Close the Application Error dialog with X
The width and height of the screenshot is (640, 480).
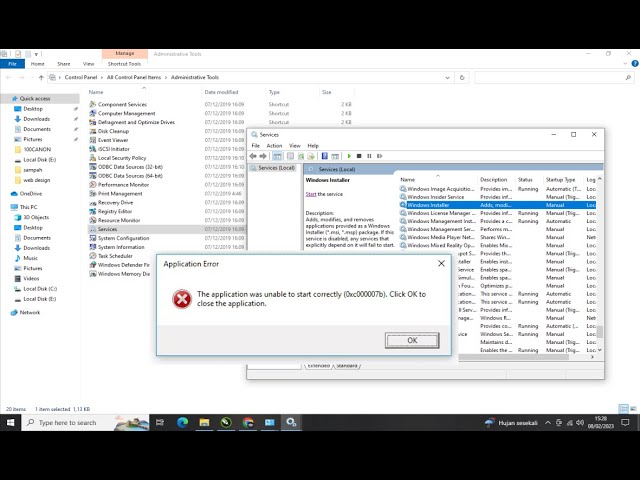pyautogui.click(x=441, y=264)
